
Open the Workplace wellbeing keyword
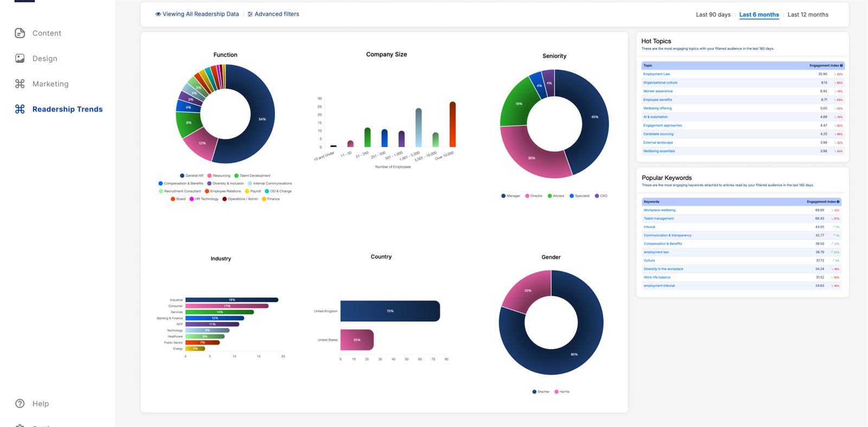[660, 211]
